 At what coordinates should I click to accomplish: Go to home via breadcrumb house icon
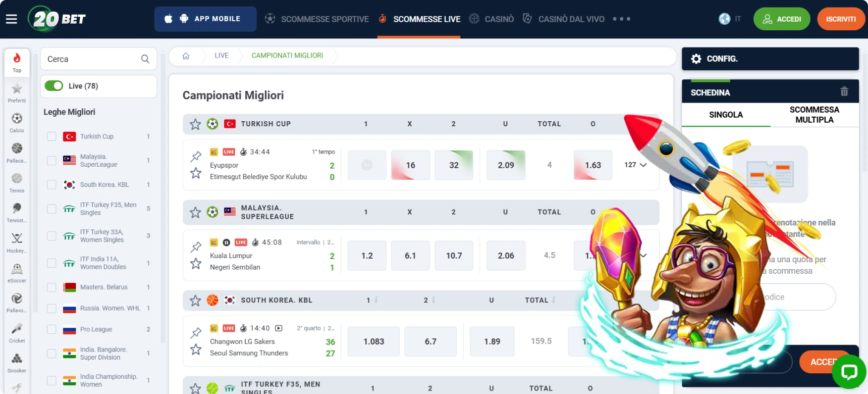186,56
